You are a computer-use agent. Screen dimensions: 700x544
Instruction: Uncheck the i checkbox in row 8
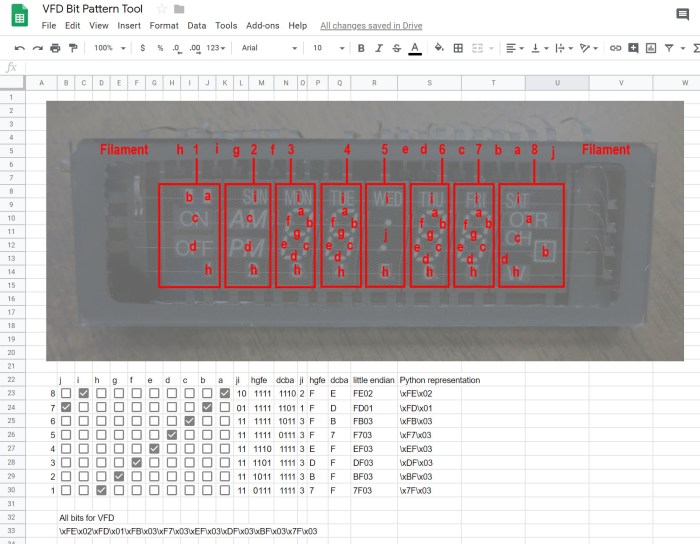click(83, 393)
